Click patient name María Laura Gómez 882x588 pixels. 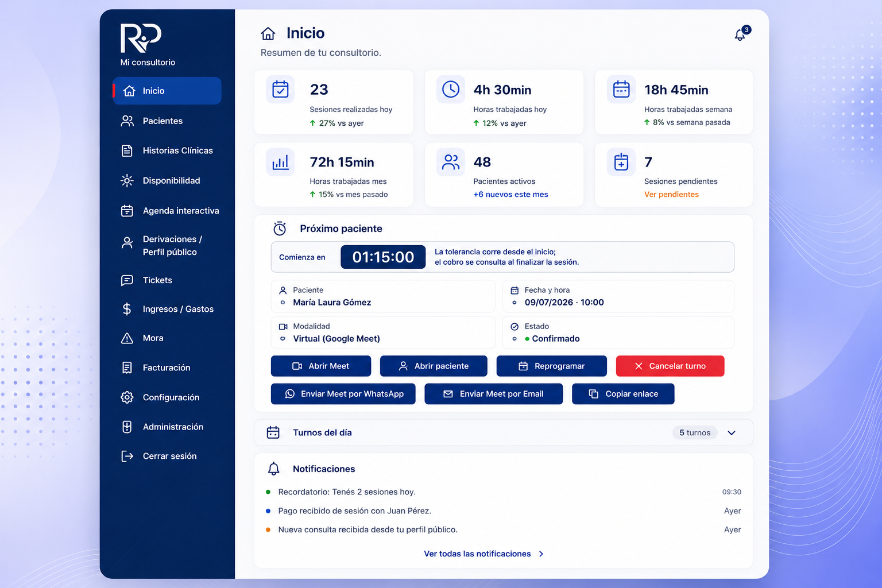(x=332, y=303)
